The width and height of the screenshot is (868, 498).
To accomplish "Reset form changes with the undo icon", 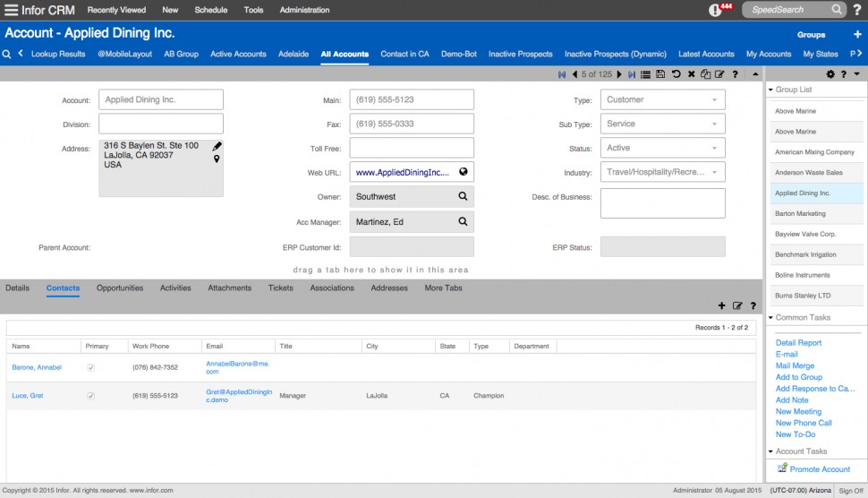I will tap(676, 73).
